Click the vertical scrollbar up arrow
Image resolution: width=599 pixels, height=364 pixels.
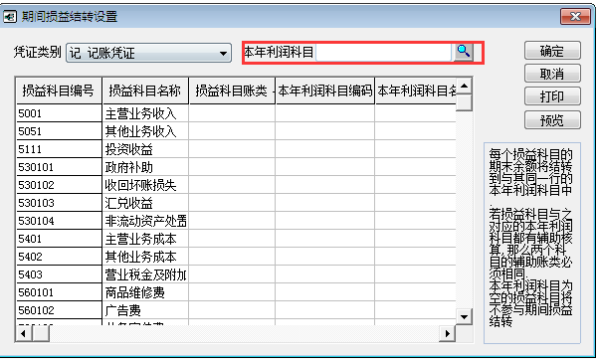tap(464, 86)
